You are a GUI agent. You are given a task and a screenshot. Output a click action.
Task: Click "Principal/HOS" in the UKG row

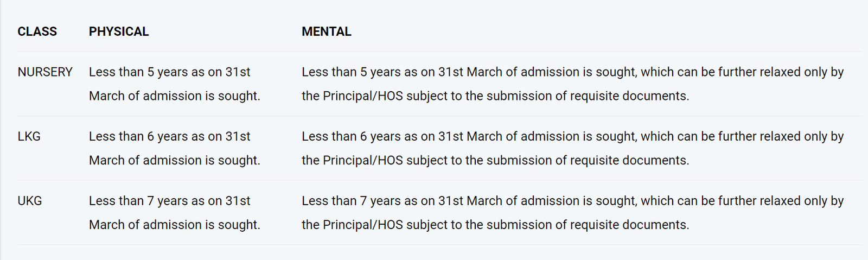pos(362,225)
